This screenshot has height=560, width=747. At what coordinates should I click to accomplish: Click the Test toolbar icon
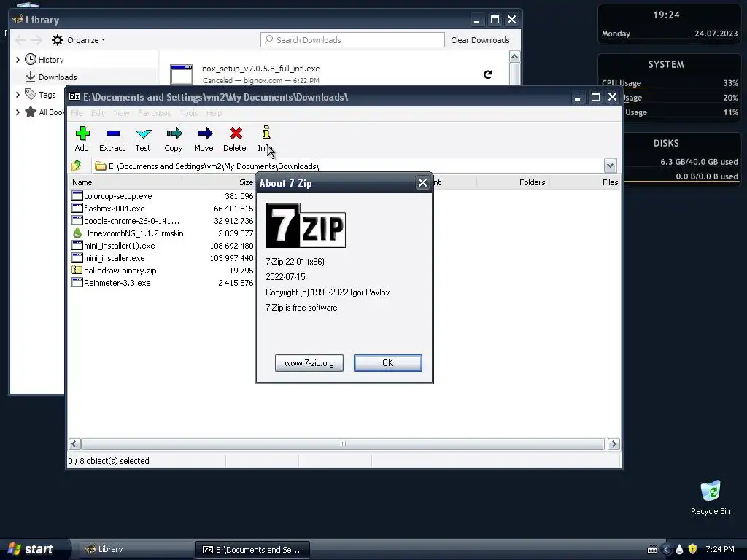click(143, 139)
